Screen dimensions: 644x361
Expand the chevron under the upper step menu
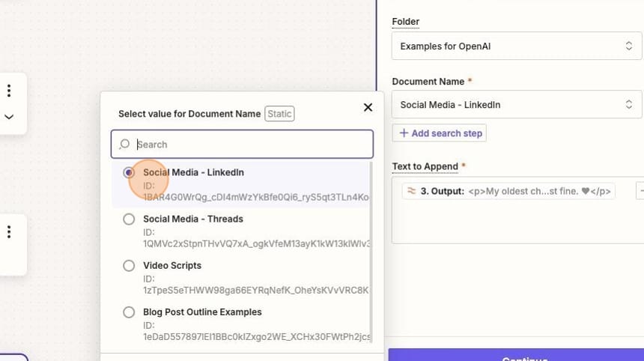tap(9, 117)
